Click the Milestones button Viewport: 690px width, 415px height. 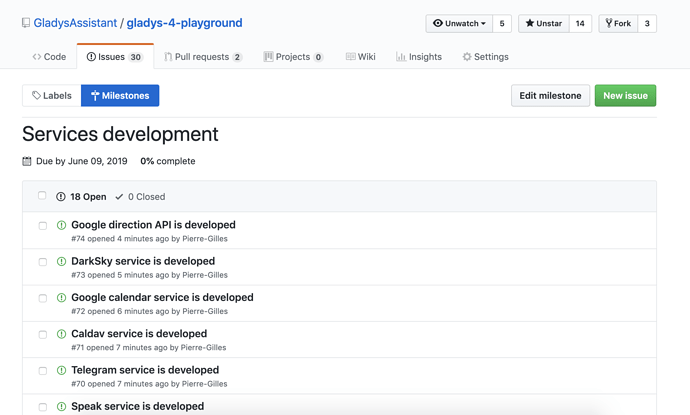point(120,95)
